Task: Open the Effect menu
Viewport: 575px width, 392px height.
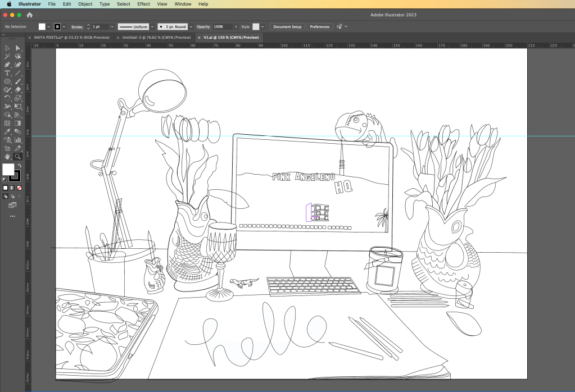Action: click(143, 4)
